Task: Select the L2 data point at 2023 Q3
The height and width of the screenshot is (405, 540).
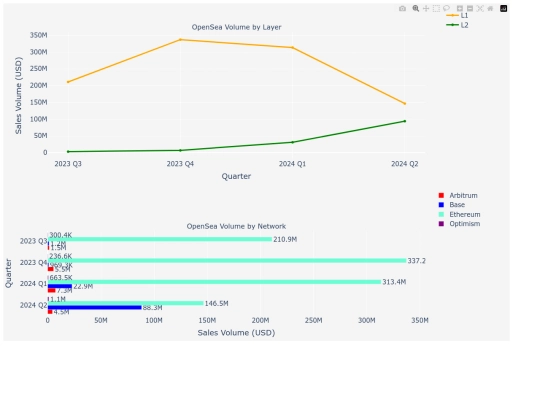Action: click(x=68, y=152)
